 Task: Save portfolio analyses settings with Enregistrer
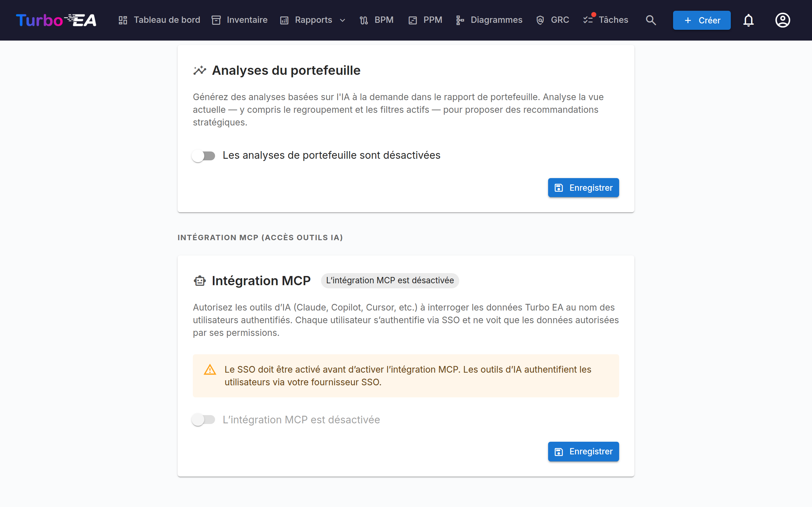(583, 188)
